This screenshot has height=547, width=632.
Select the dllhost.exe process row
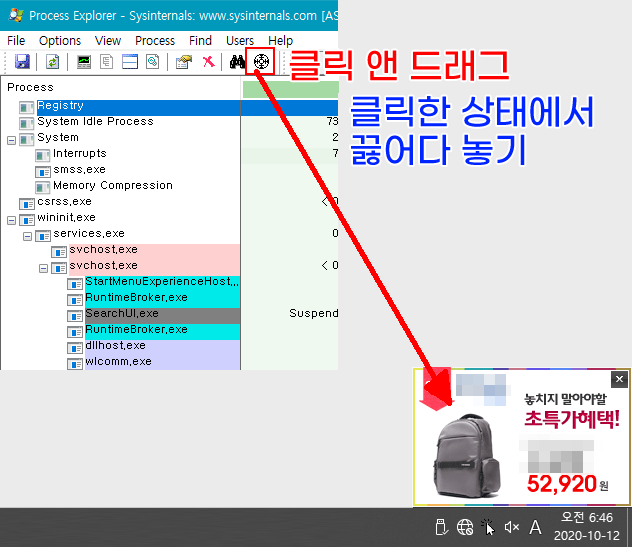click(169, 346)
